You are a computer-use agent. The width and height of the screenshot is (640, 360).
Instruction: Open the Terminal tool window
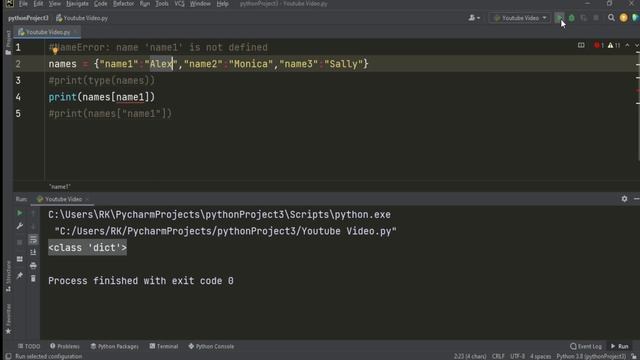pos(163,346)
